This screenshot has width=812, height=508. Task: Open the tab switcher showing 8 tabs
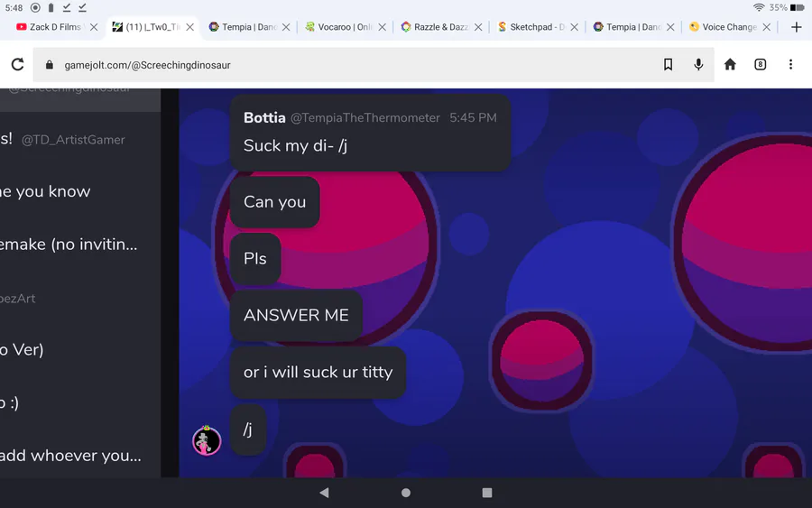[x=761, y=64]
